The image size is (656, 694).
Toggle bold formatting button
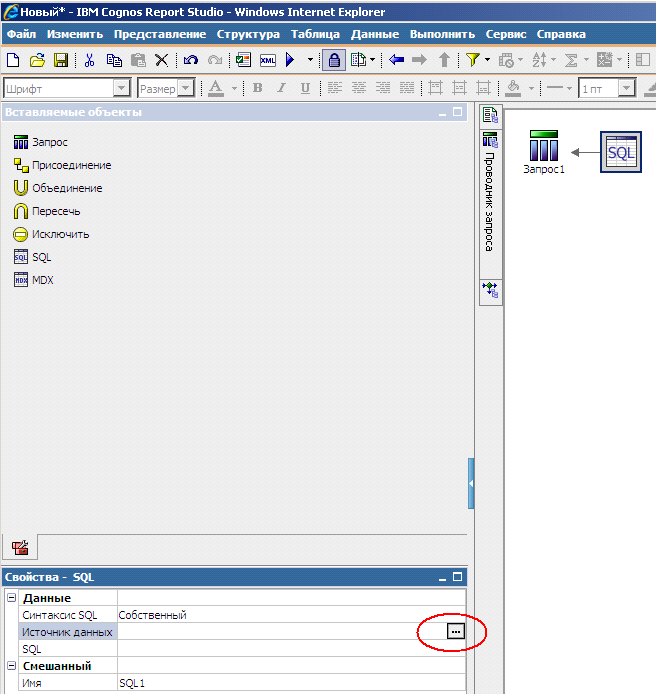(257, 88)
